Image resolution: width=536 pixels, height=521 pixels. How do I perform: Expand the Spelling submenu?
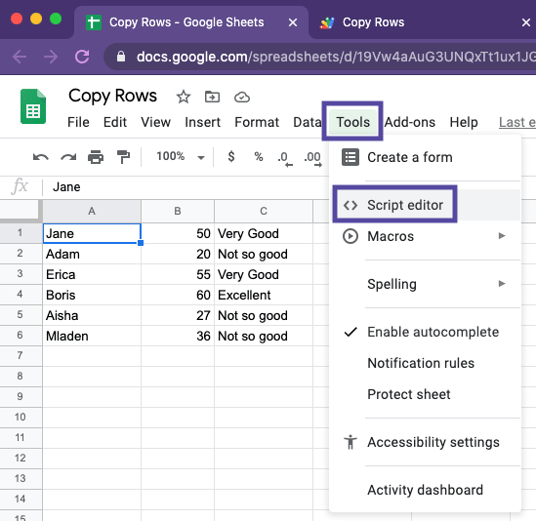pos(424,284)
